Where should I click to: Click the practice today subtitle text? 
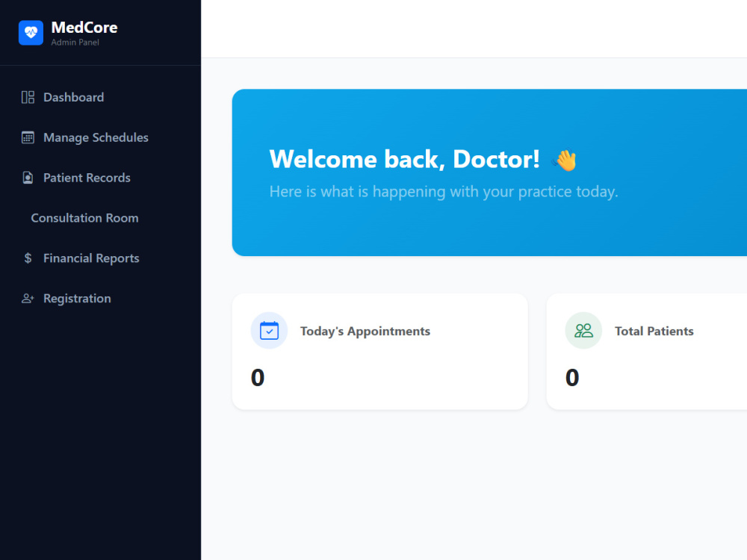444,191
